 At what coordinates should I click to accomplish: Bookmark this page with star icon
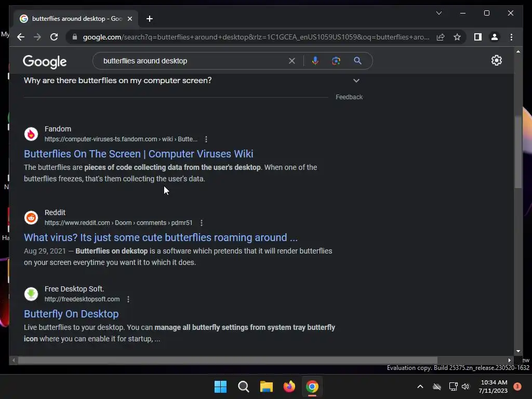pyautogui.click(x=457, y=37)
